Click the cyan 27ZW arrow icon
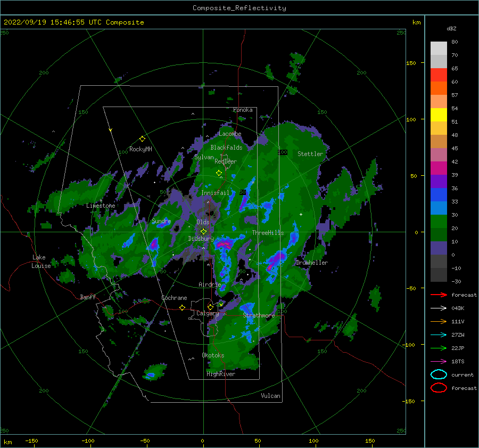The height and width of the screenshot is (448, 479). point(439,335)
